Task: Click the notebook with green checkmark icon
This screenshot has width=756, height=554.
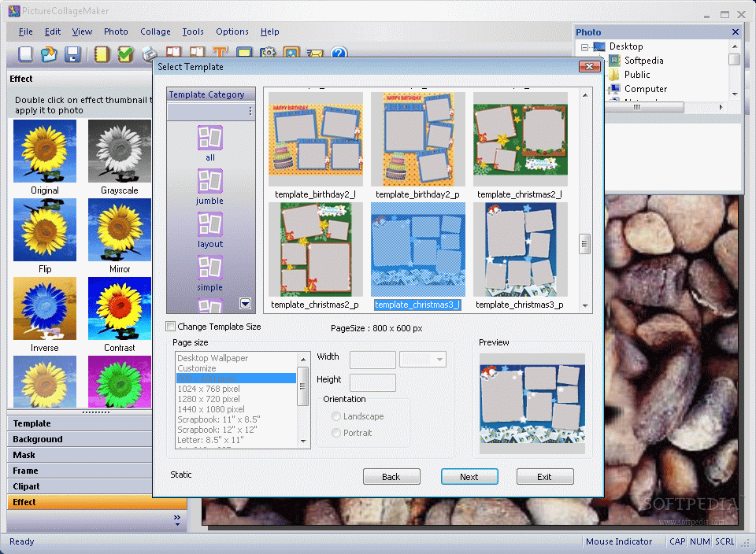Action: point(125,54)
